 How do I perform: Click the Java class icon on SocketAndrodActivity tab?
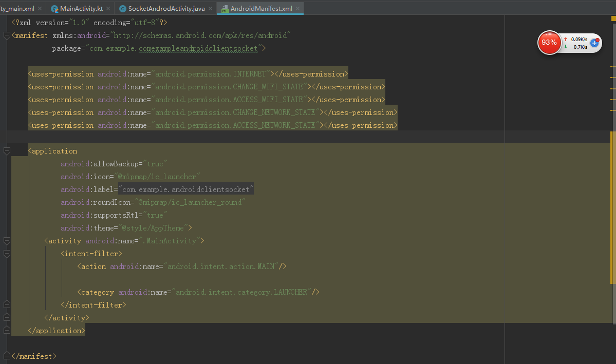(123, 9)
